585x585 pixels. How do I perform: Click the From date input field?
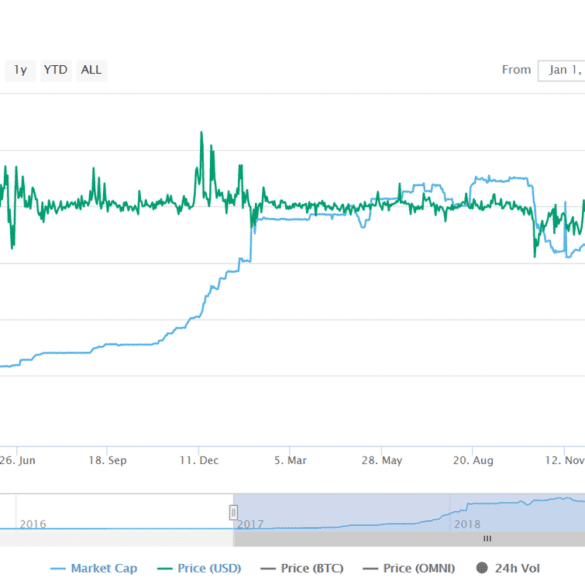pyautogui.click(x=561, y=70)
